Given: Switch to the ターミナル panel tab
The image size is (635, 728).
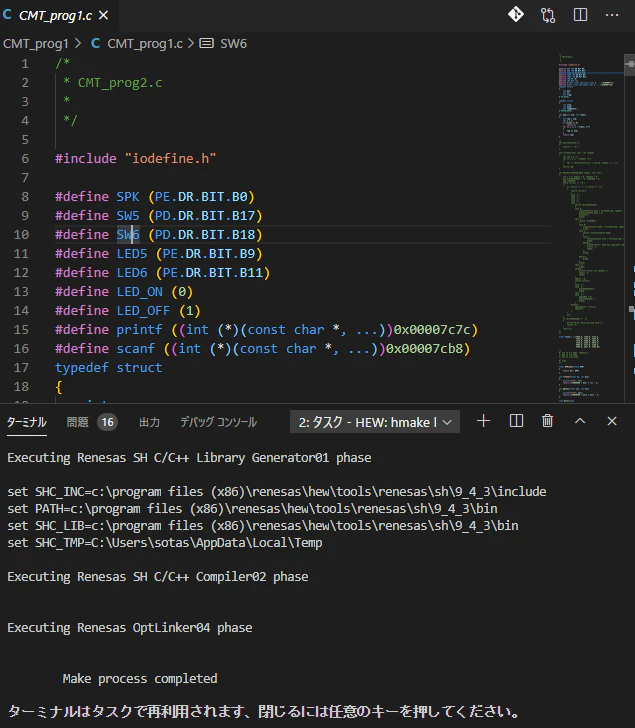Looking at the screenshot, I should point(26,422).
